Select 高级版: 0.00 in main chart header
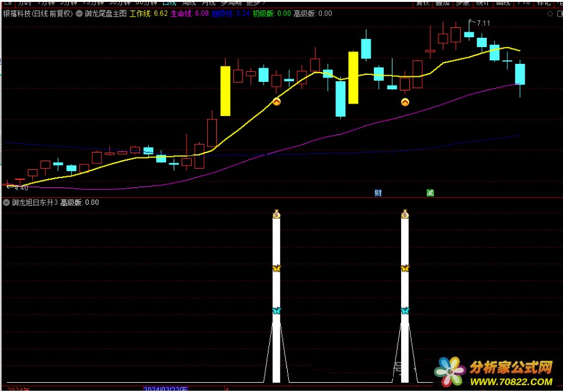The image size is (563, 392). point(313,14)
